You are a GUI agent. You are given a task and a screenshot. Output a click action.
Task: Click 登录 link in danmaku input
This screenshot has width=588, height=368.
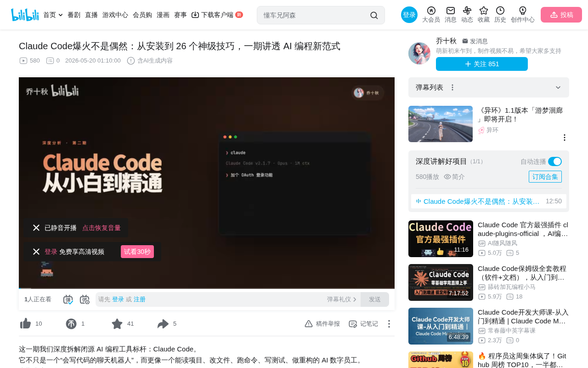click(118, 299)
